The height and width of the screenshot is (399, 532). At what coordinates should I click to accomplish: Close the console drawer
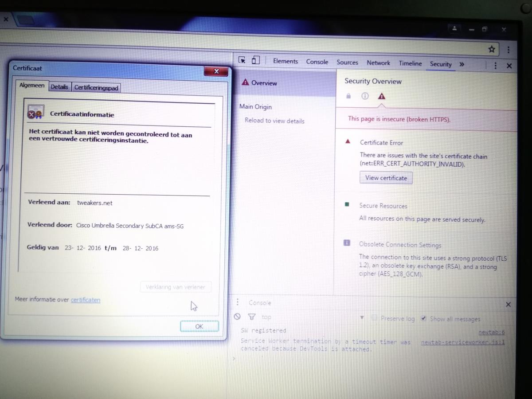point(508,304)
